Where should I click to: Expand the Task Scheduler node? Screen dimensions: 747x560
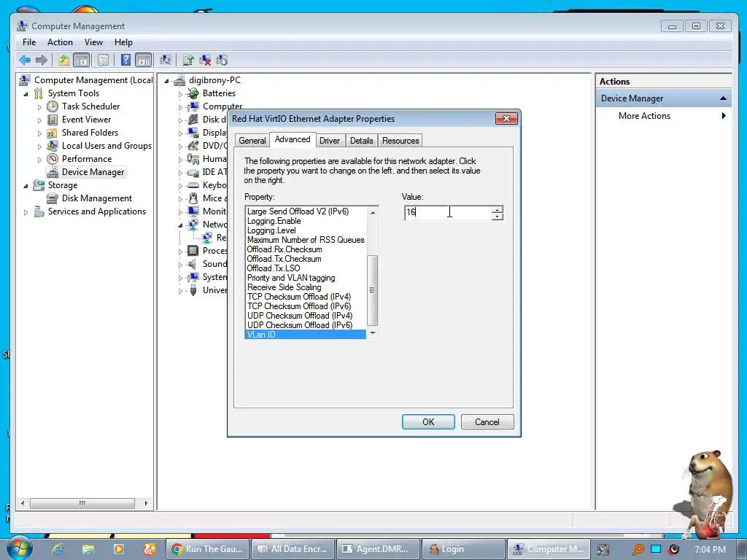pos(39,107)
